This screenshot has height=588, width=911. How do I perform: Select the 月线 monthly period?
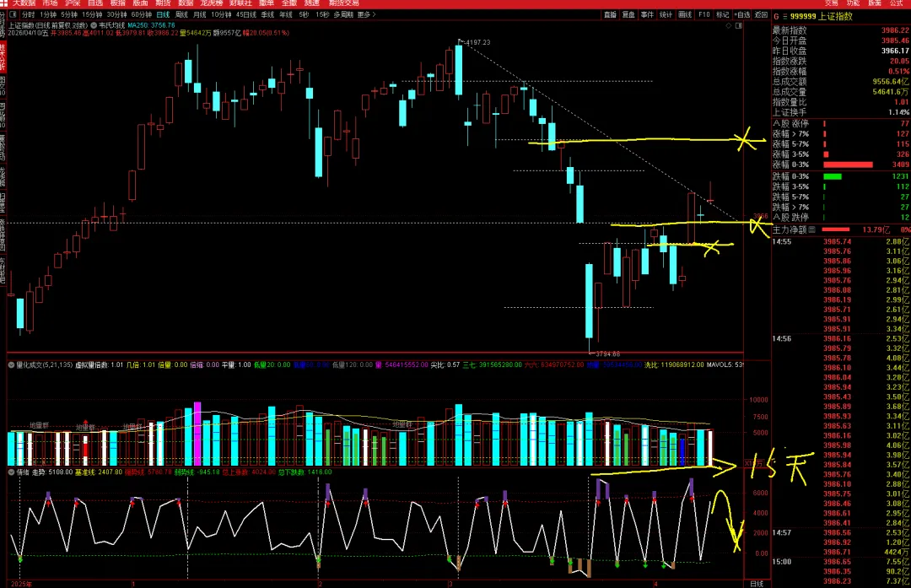(199, 14)
